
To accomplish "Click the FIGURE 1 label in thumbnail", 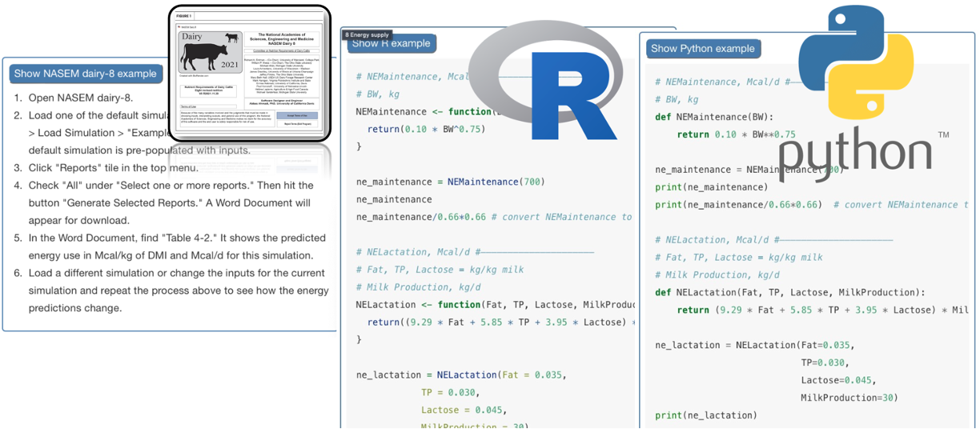I will coord(184,15).
